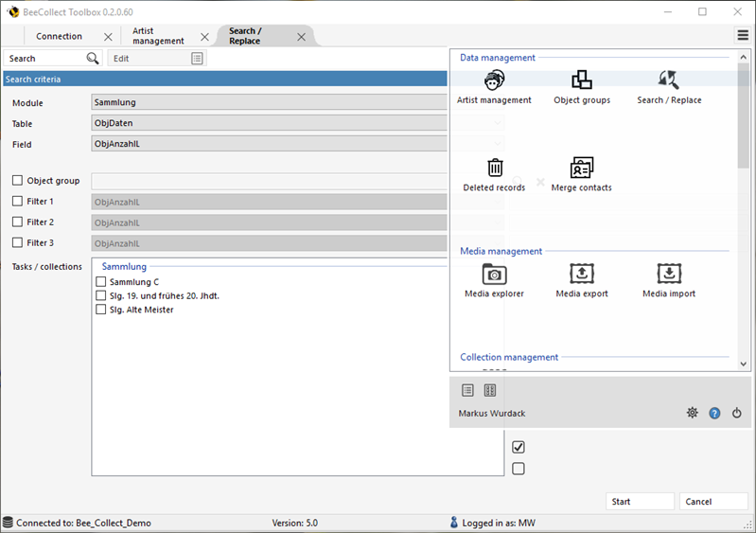Click the Sammlung group header
Screen dimensions: 756x533
tap(124, 266)
